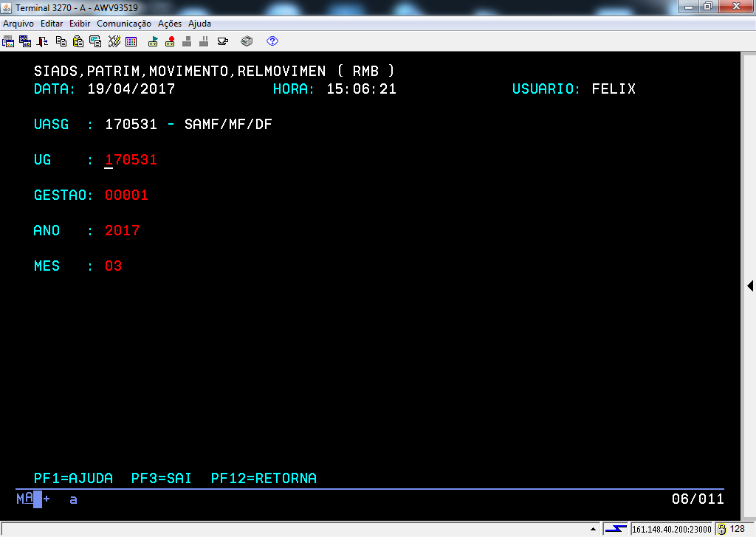Open the color remap grid icon
756x537 pixels.
131,41
